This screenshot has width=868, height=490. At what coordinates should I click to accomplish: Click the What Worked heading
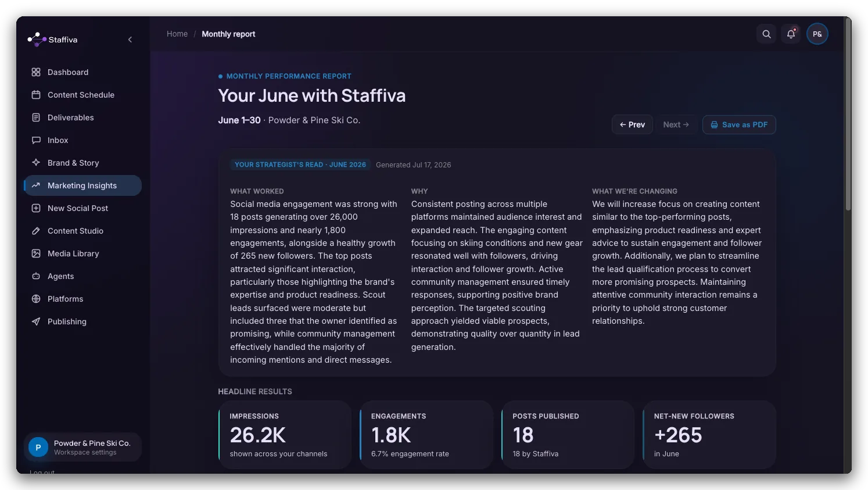[257, 191]
